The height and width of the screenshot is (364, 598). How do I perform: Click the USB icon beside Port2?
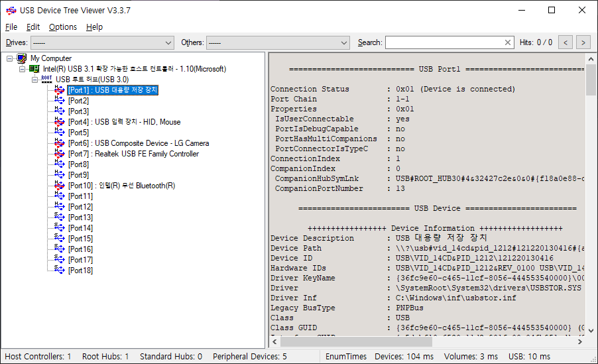click(x=59, y=101)
